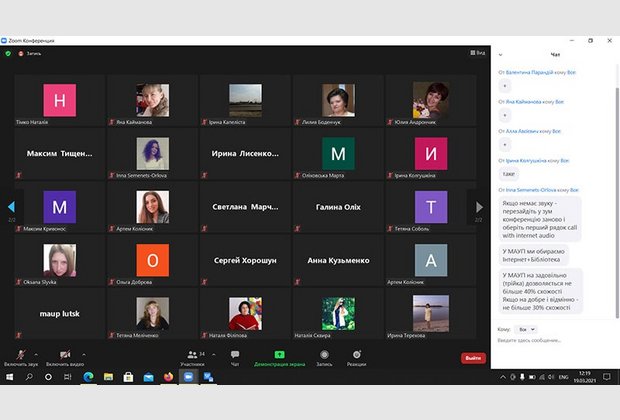Open the Вид view layout menu
Image resolution: width=620 pixels, height=420 pixels.
pos(479,53)
